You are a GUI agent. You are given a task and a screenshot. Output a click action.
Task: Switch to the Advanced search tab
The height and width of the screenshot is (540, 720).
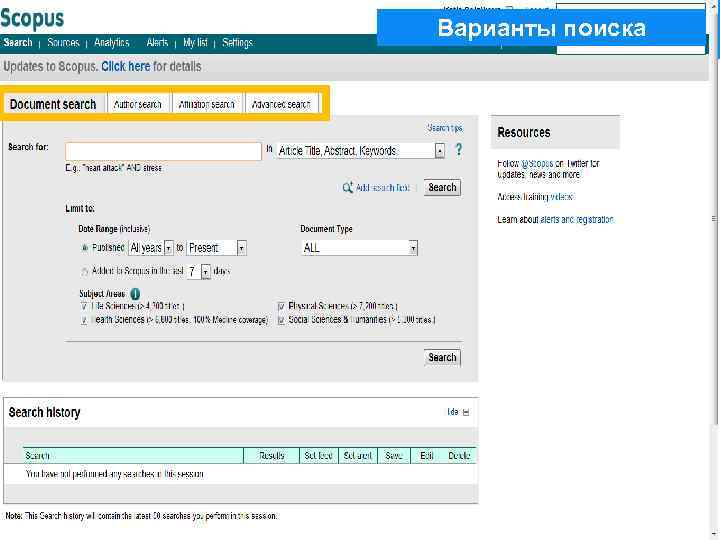click(x=281, y=104)
